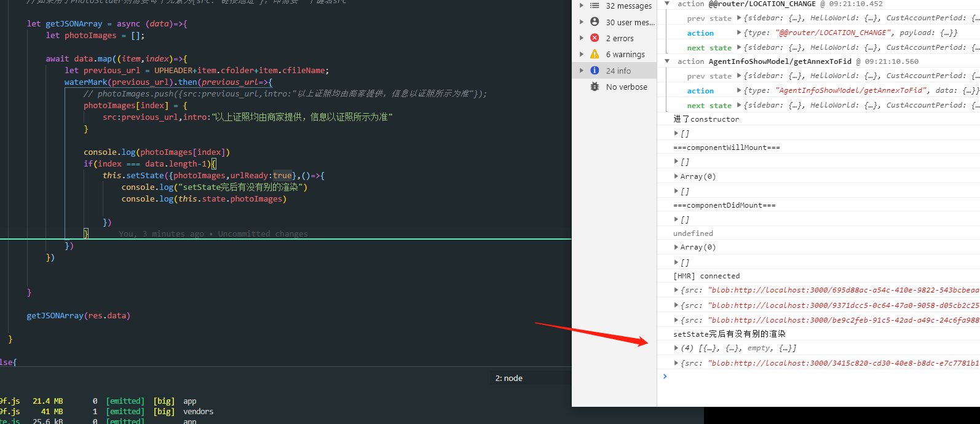Open the '2: node' terminal dropdown
The image size is (980, 424).
509,378
